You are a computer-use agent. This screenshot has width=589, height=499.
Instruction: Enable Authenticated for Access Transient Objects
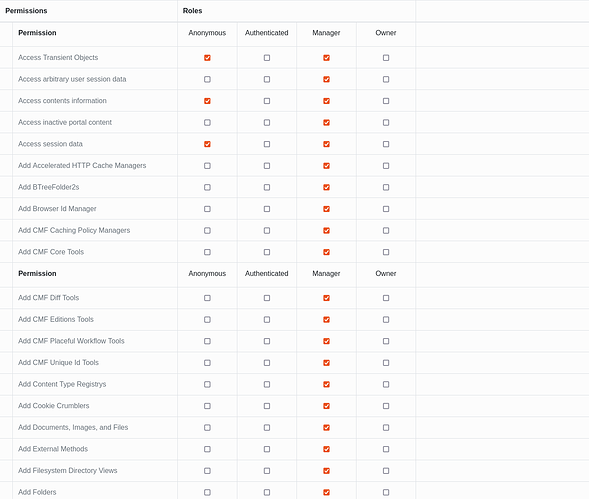[x=267, y=57]
